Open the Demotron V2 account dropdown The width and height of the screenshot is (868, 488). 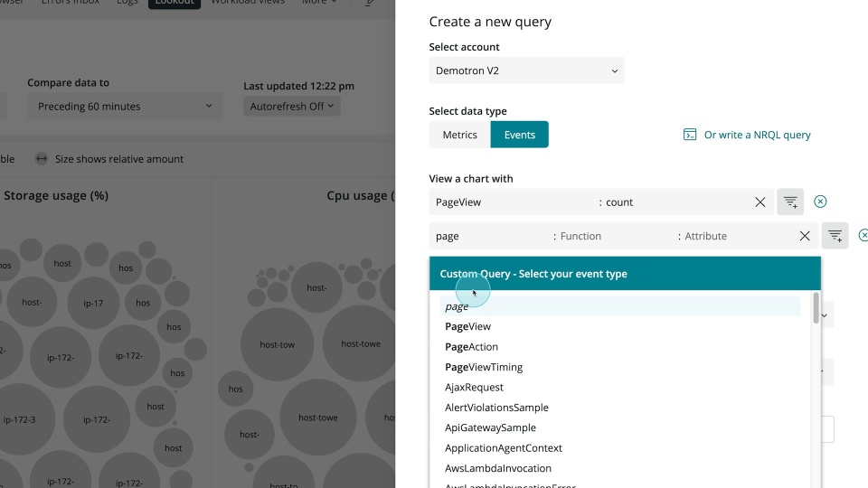[526, 70]
